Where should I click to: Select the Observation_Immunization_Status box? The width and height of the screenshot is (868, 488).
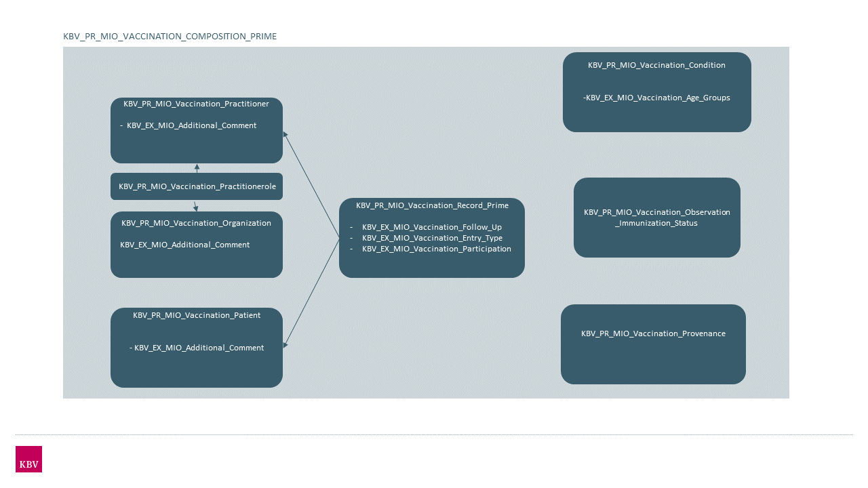(x=656, y=218)
